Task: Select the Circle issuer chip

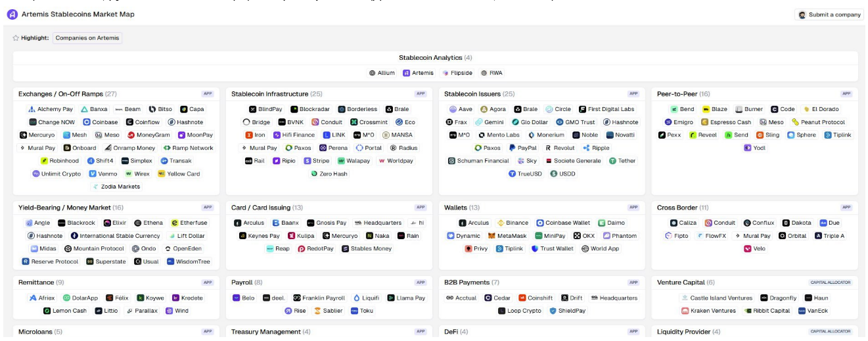Action: coord(558,109)
